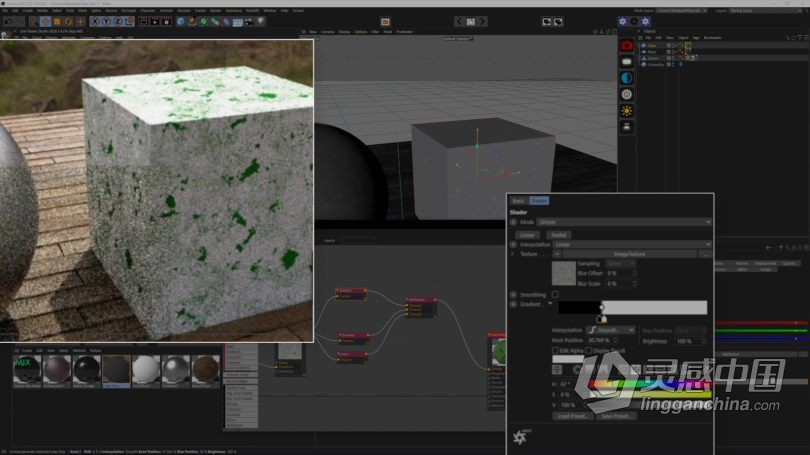Toggle Gradient animation dot
This screenshot has width=810, height=455.
tap(513, 304)
